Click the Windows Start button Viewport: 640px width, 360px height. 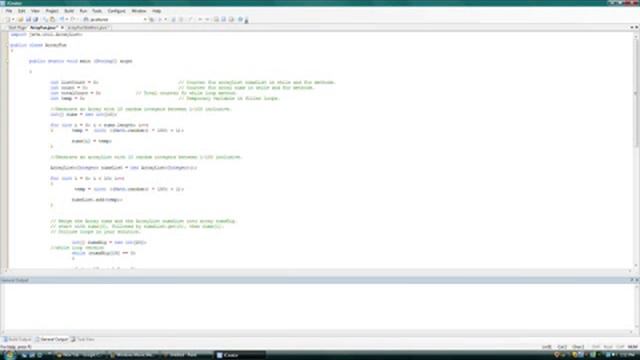pos(9,355)
